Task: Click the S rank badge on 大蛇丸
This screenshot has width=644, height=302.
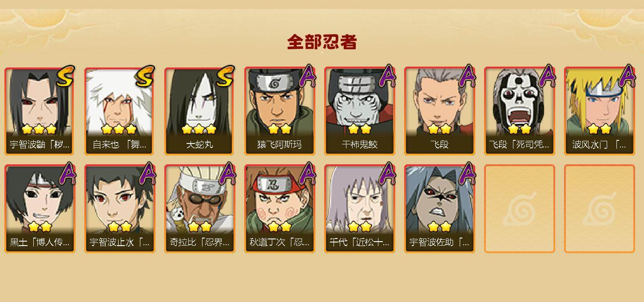Action: click(x=225, y=76)
